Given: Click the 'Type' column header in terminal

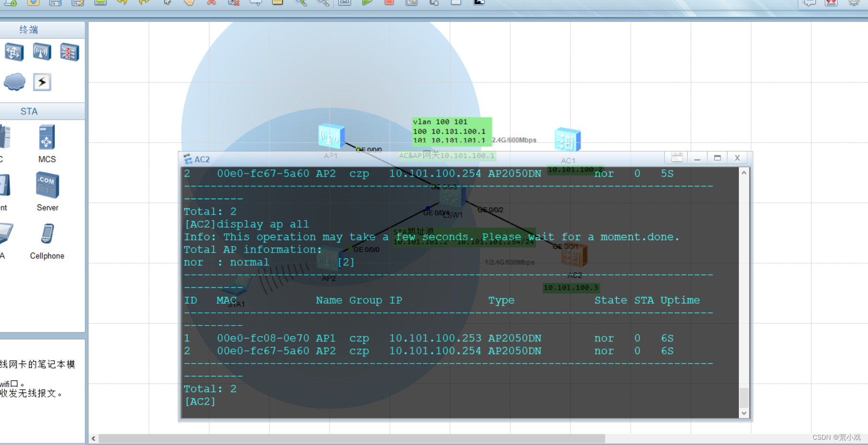Looking at the screenshot, I should pyautogui.click(x=501, y=300).
